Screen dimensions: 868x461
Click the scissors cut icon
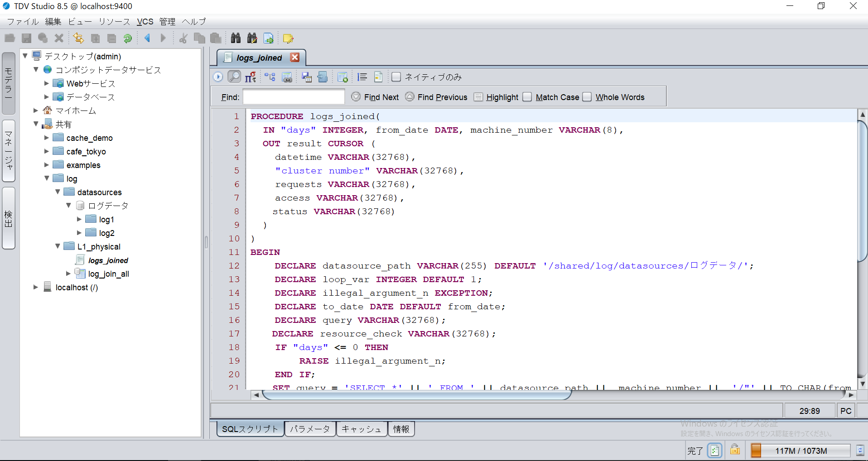183,38
